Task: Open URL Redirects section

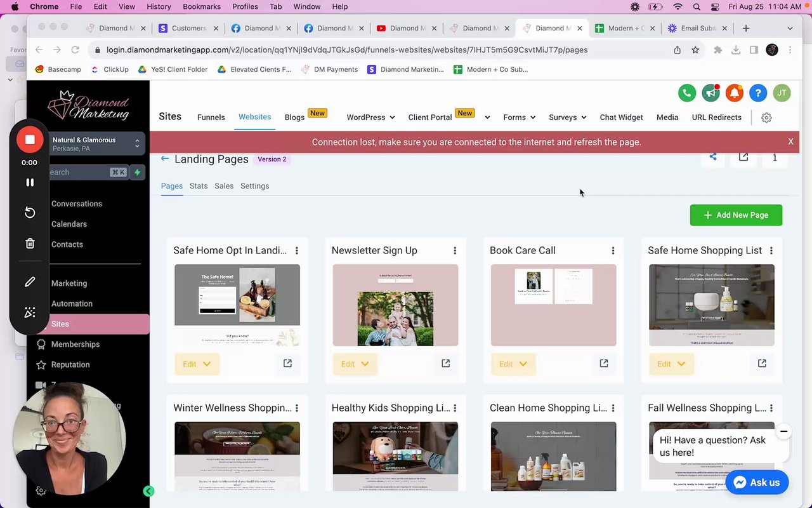Action: pos(717,117)
